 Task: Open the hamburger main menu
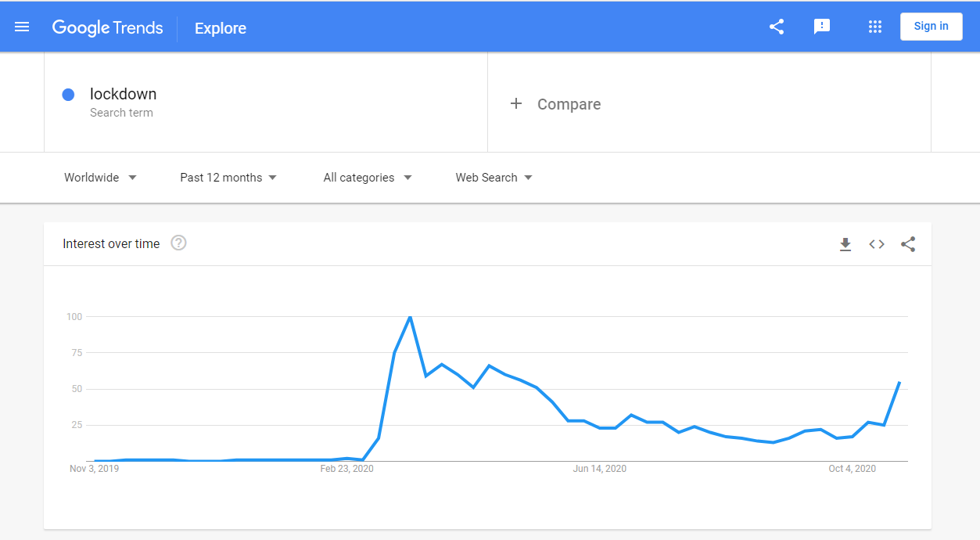[x=22, y=27]
